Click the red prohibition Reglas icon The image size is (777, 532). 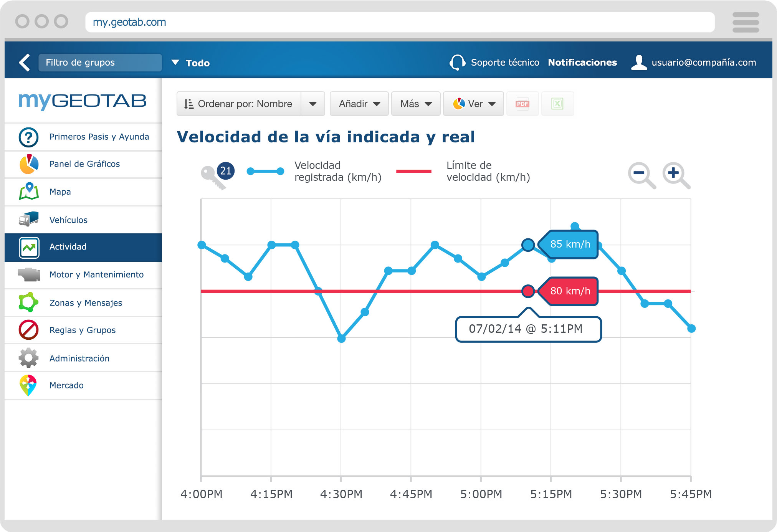28,330
